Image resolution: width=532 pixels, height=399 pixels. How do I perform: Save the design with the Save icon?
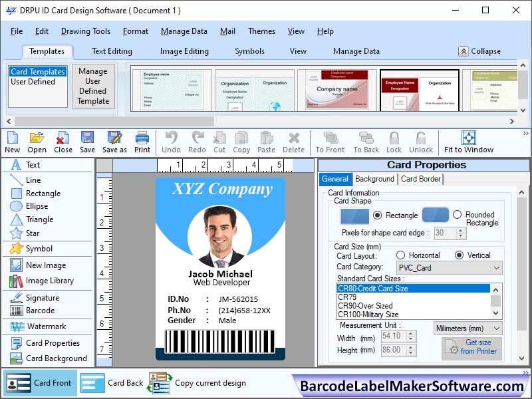click(x=87, y=142)
